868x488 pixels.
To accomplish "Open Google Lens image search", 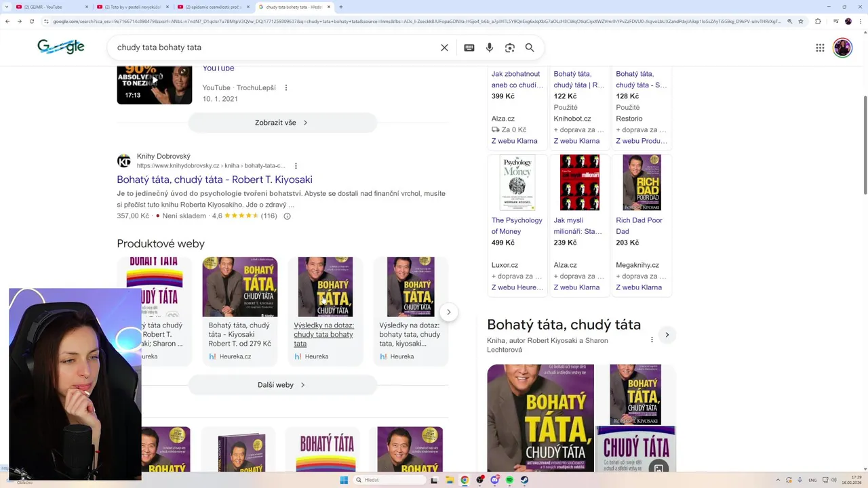I will 510,47.
